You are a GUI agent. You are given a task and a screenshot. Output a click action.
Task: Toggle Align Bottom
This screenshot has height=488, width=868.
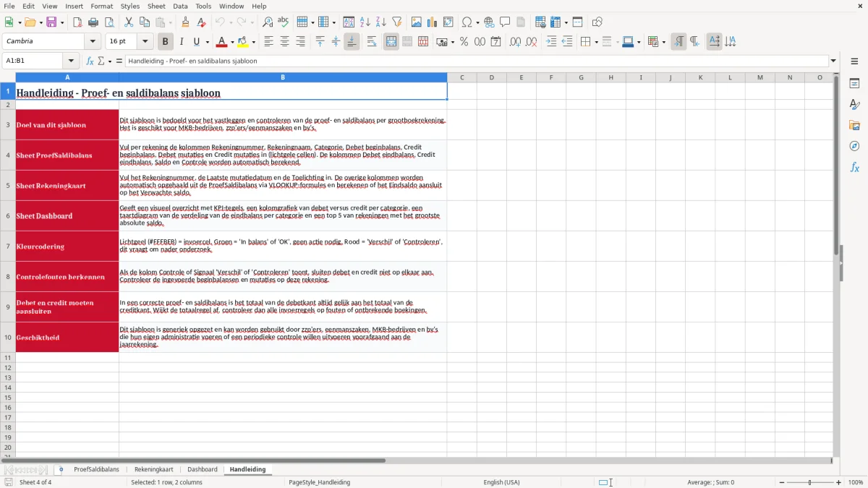click(x=352, y=42)
